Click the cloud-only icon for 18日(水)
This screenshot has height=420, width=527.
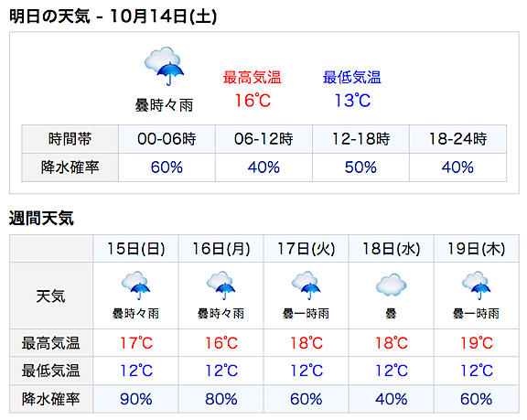pyautogui.click(x=391, y=285)
